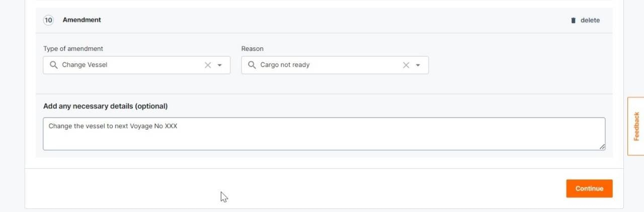The image size is (644, 212).
Task: Click the Type of amendment label
Action: 73,49
